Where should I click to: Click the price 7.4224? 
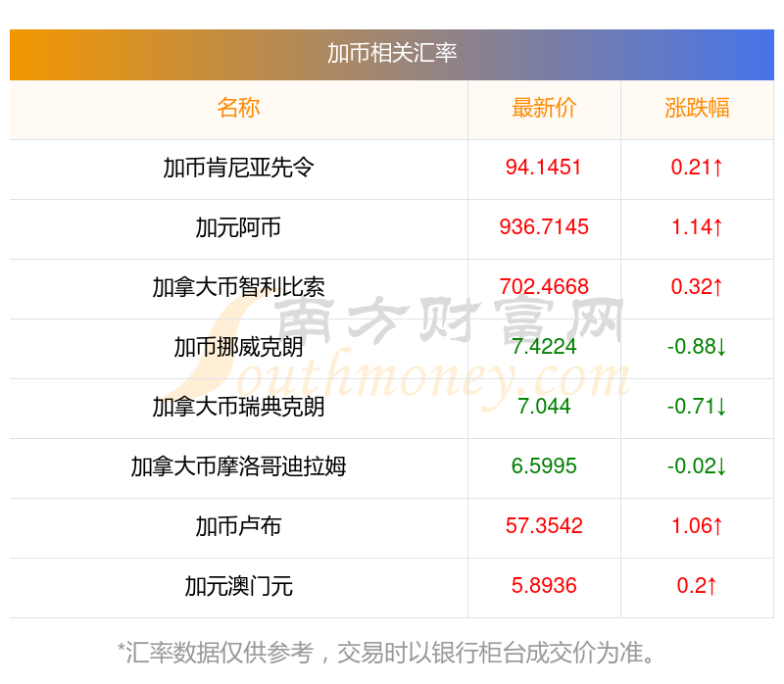[544, 347]
